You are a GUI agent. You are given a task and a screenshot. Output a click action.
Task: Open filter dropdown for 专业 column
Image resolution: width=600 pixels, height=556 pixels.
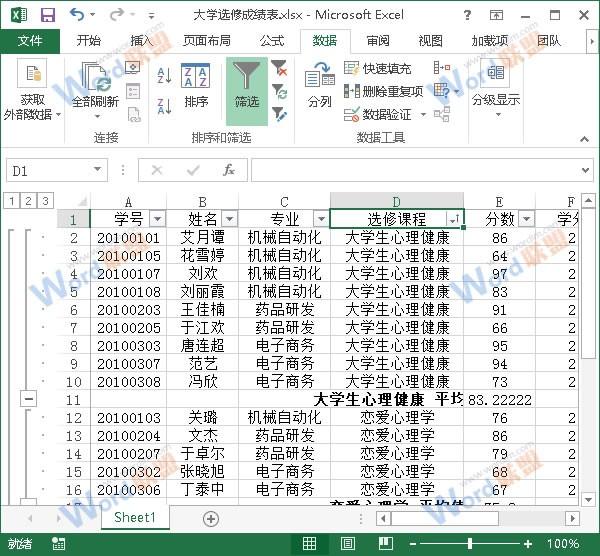tap(321, 219)
